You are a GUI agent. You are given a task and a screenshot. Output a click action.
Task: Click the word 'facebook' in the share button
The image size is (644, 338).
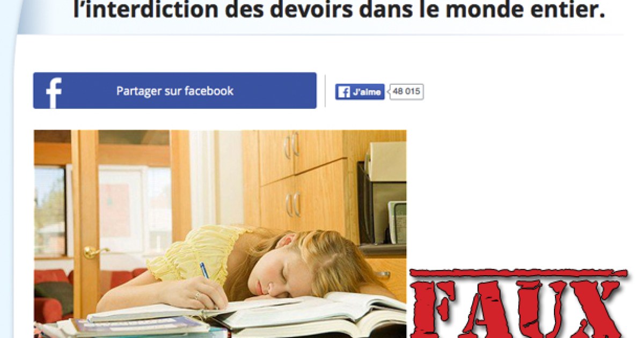pyautogui.click(x=209, y=91)
